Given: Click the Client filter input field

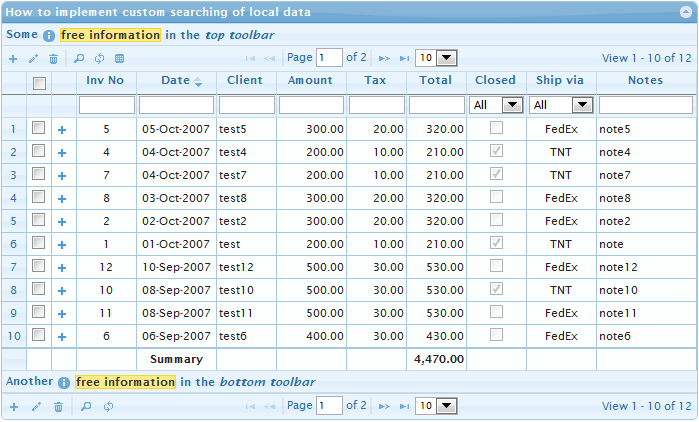Looking at the screenshot, I should tap(246, 105).
